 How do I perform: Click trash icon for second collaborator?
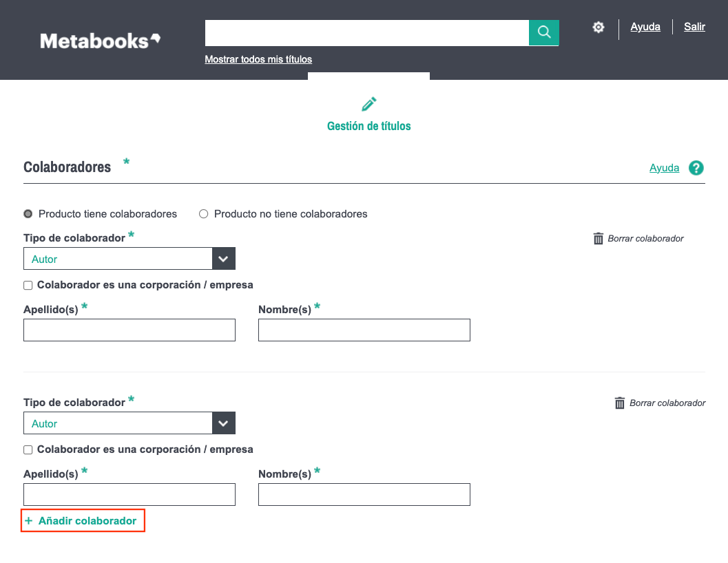point(620,403)
